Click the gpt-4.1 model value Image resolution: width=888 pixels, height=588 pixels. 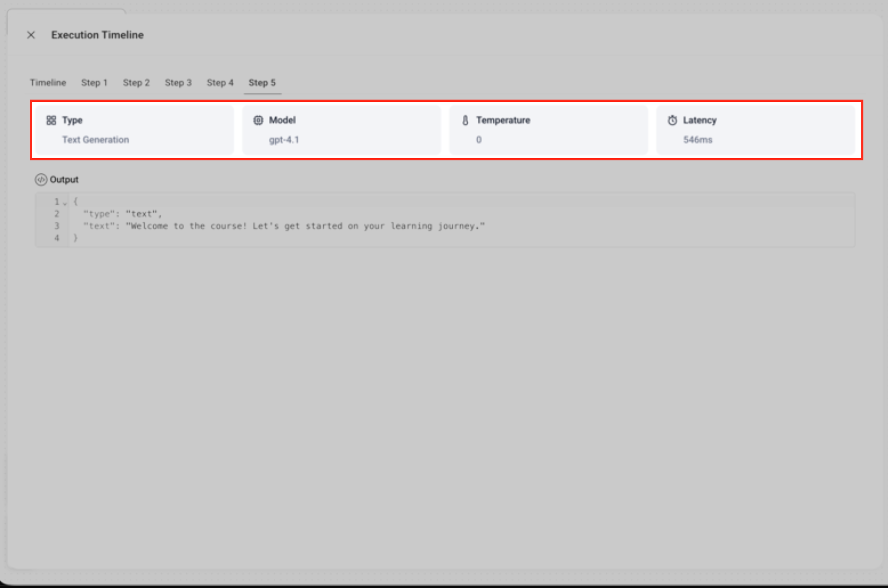point(284,140)
